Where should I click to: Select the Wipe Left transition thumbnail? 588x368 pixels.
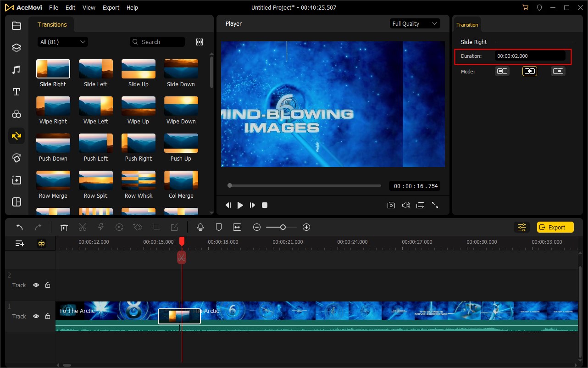click(x=96, y=106)
